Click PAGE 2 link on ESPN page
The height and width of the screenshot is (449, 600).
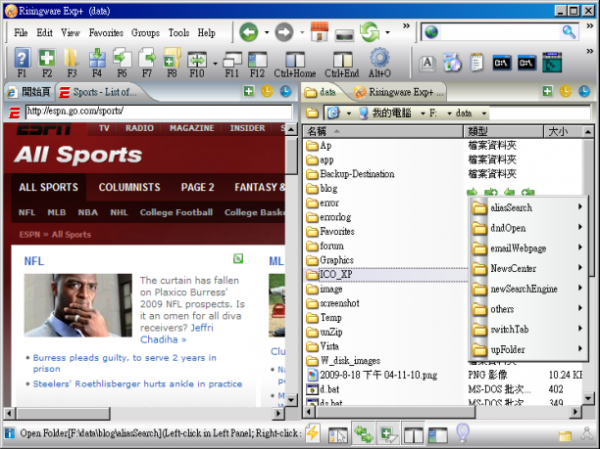[197, 187]
